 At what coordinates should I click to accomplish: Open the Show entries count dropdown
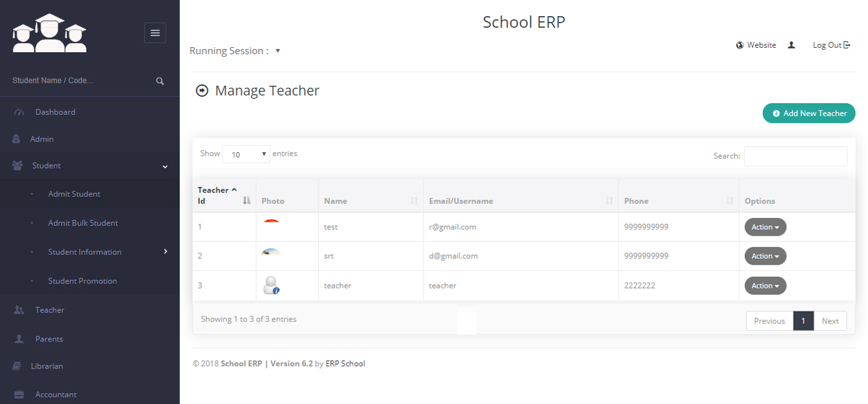click(246, 154)
